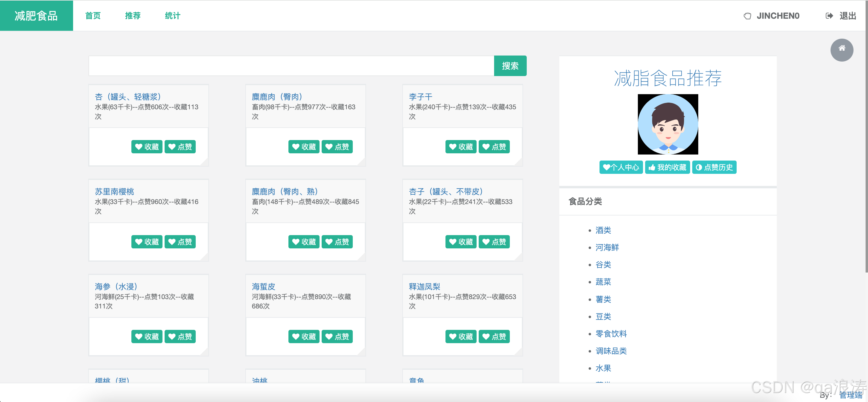The width and height of the screenshot is (868, 402).
Task: Like 麋鹿肉（臀肉）with 点赞 button
Action: 337,147
